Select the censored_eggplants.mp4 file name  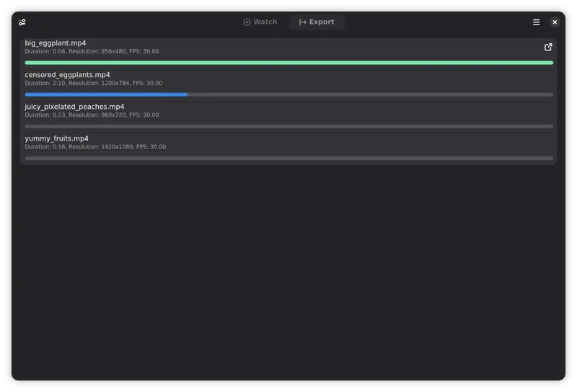(68, 75)
